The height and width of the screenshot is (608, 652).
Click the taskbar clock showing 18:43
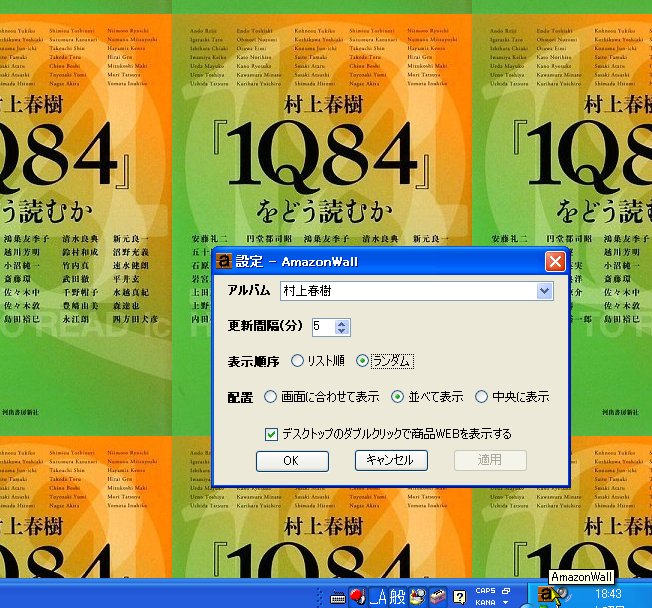coord(608,594)
